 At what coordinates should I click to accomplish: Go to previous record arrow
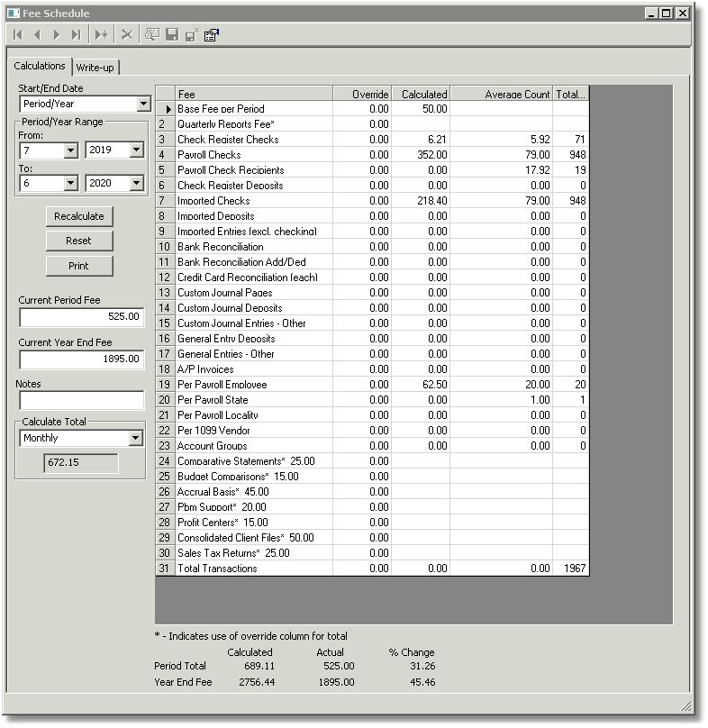click(38, 35)
